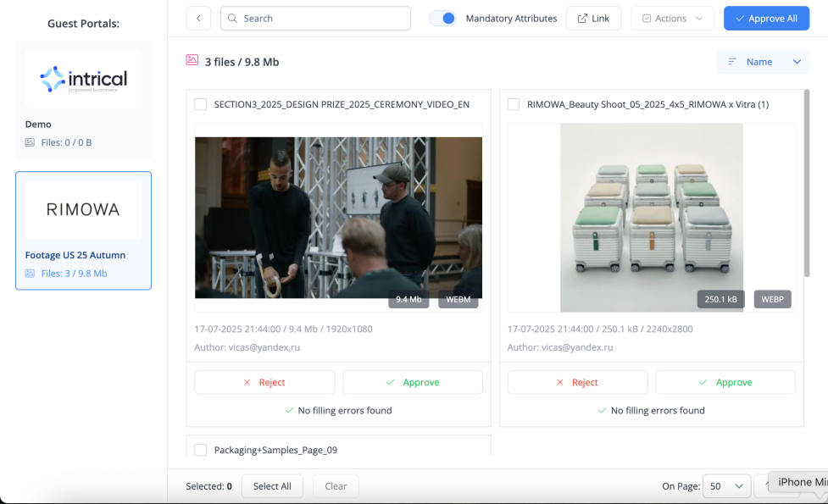The width and height of the screenshot is (828, 504).
Task: Click the WEBP format badge on suitcase image
Action: point(772,299)
